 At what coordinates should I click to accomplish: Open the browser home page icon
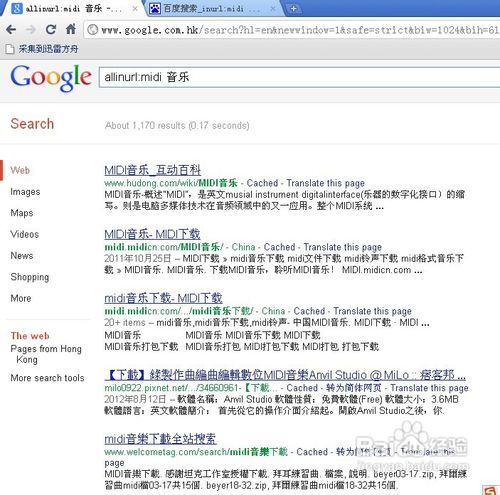pyautogui.click(x=70, y=29)
